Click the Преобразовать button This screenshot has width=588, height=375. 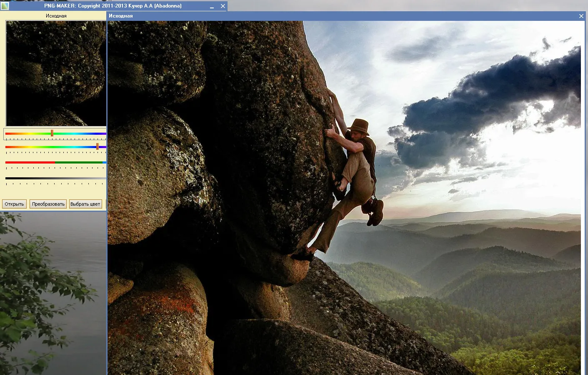click(x=48, y=204)
